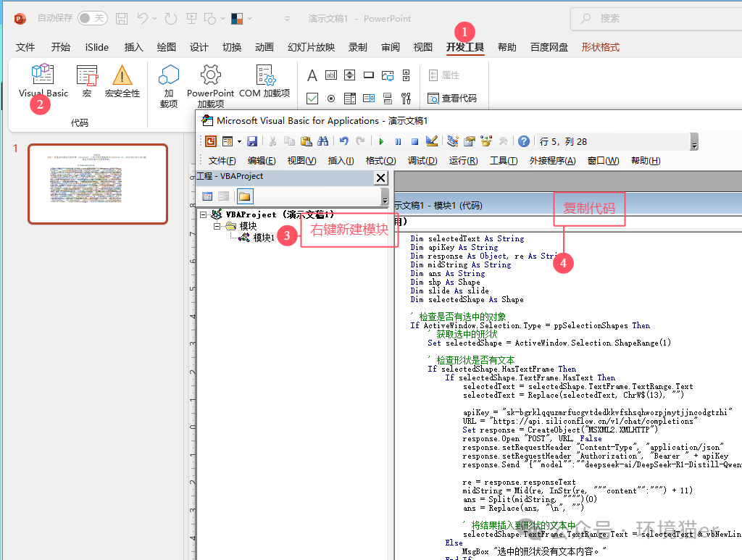Screen dimensions: 742x560
Task: Open the 宏 (Macros) dialog
Action: [x=87, y=80]
